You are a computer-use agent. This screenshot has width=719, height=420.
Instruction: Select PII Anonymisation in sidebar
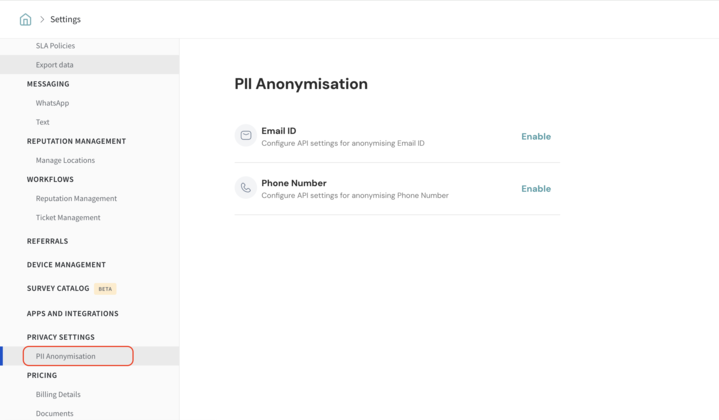coord(66,356)
